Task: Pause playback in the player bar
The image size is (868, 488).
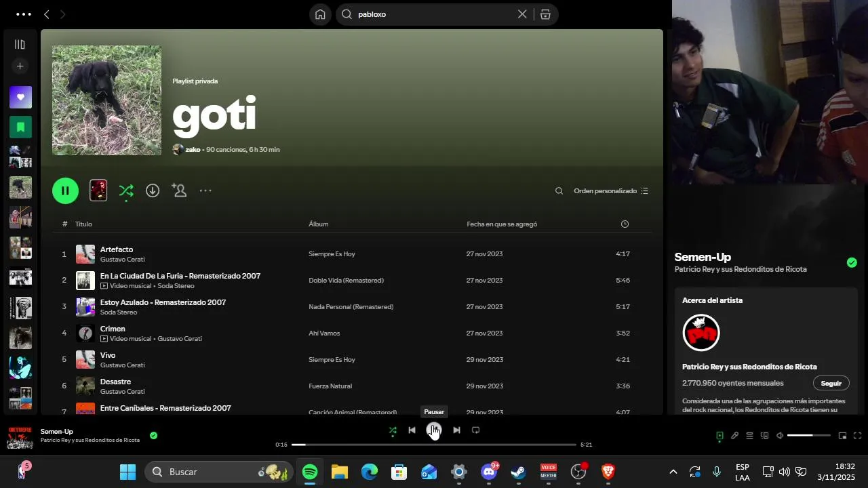Action: click(x=434, y=430)
